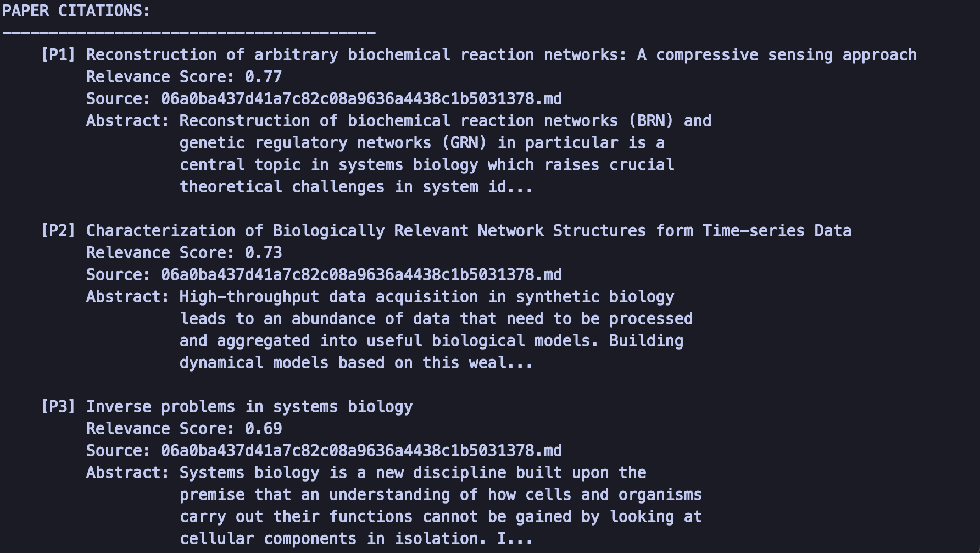Viewport: 980px width, 553px height.
Task: Open the Inverse problems in systems biology title
Action: tap(249, 407)
